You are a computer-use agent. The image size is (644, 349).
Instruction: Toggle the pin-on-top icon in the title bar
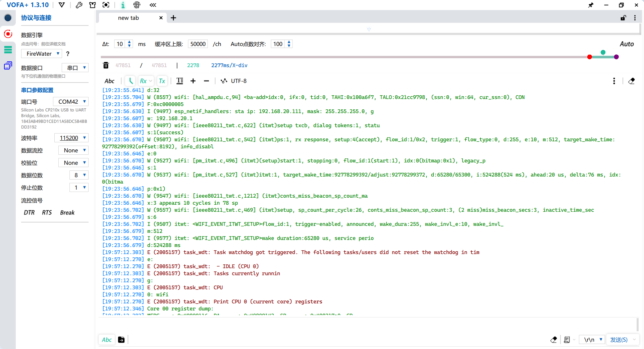(591, 5)
